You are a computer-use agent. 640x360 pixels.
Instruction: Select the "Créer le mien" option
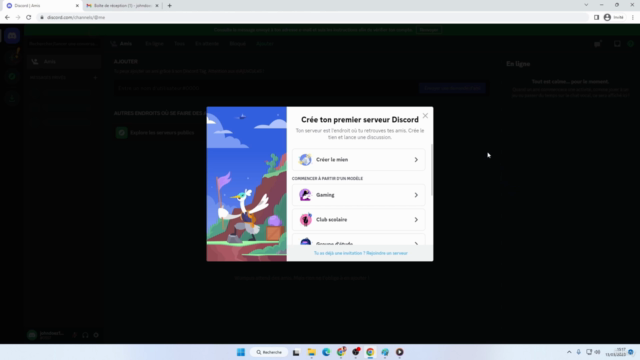358,160
